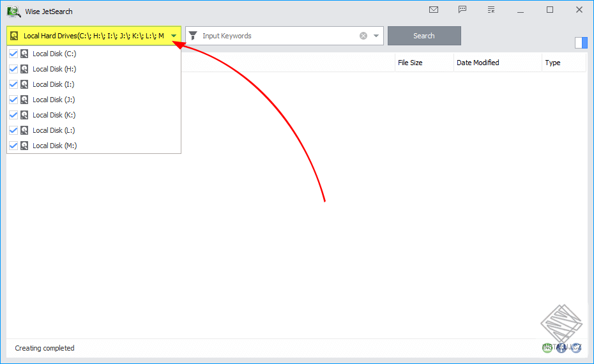Click the Creating completed status text
The height and width of the screenshot is (364, 594).
pyautogui.click(x=45, y=348)
